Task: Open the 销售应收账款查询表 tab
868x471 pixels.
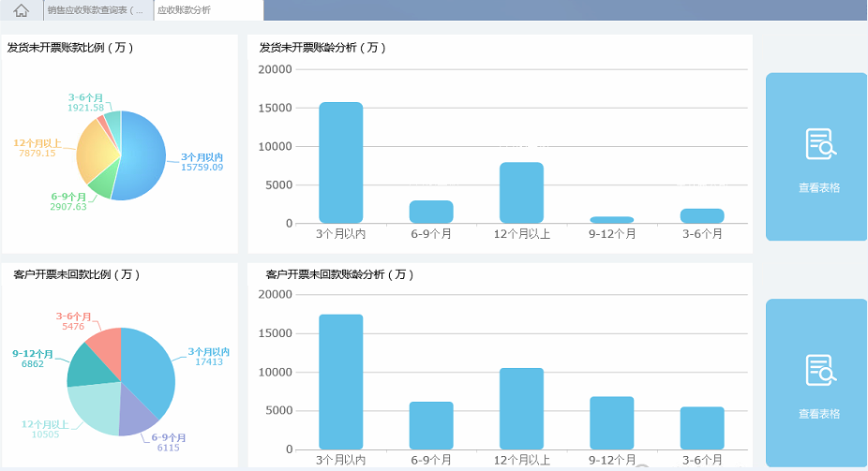Action: (97, 10)
